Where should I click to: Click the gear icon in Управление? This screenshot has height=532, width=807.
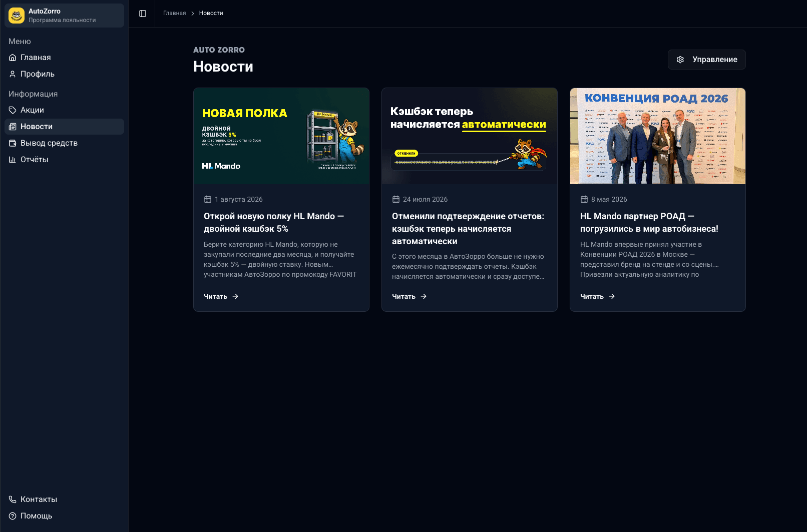tap(680, 60)
